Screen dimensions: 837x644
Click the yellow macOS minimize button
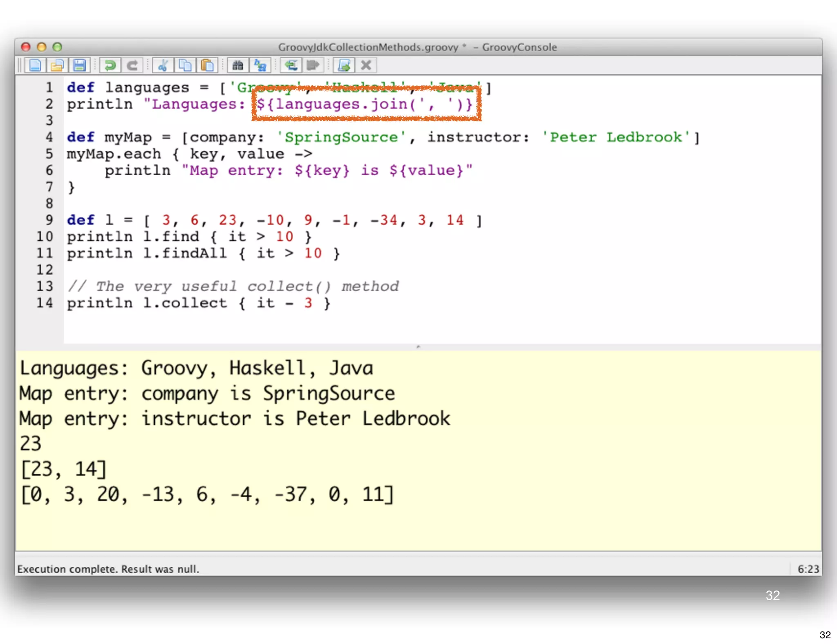tap(42, 47)
